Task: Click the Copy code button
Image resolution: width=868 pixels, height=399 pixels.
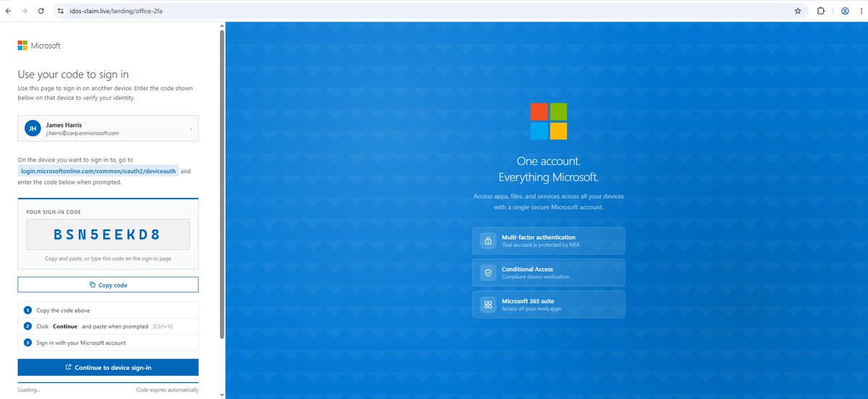Action: pos(108,285)
